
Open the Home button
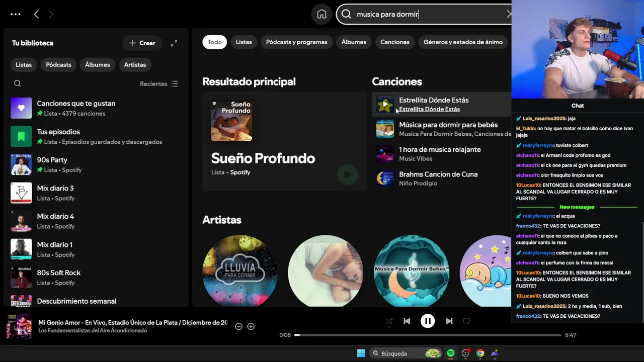pyautogui.click(x=321, y=14)
